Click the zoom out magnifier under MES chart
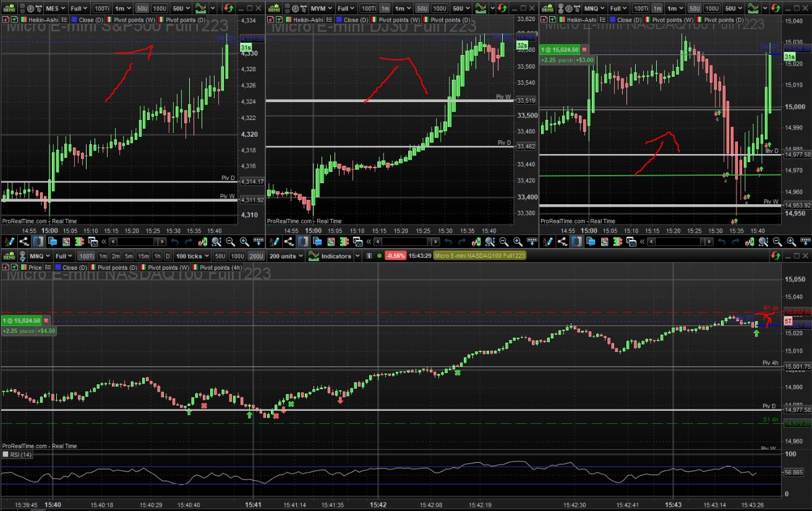The width and height of the screenshot is (812, 511). tap(230, 242)
